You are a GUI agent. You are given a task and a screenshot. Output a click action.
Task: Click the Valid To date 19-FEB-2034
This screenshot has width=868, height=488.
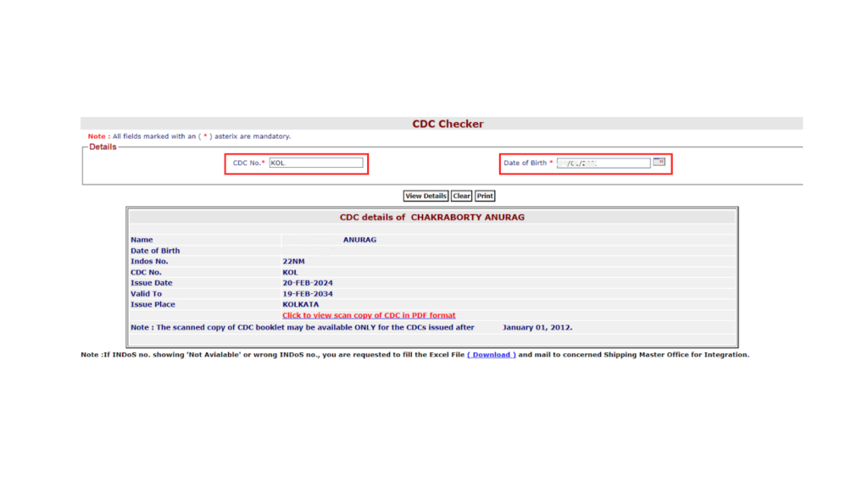(x=308, y=293)
